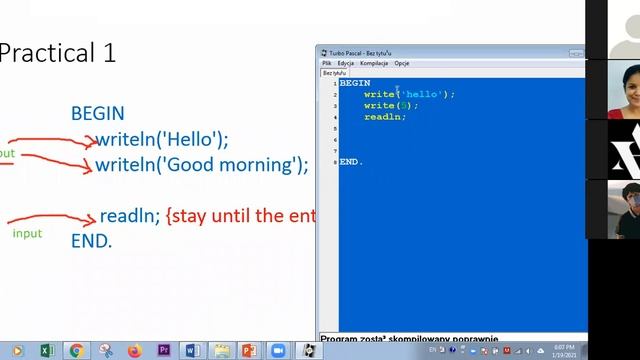Viewport: 640px width, 360px height.
Task: Open the Snipping Tool taskbar icon
Action: [x=106, y=351]
